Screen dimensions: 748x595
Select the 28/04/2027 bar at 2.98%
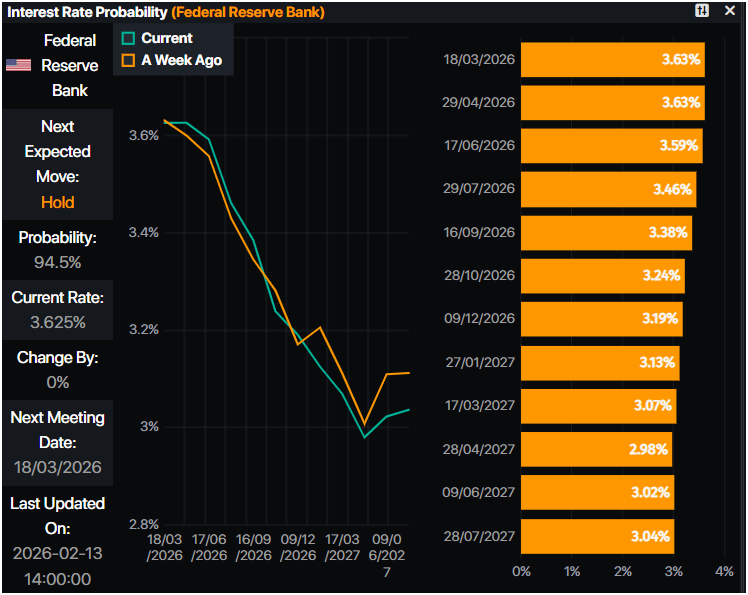click(x=596, y=449)
